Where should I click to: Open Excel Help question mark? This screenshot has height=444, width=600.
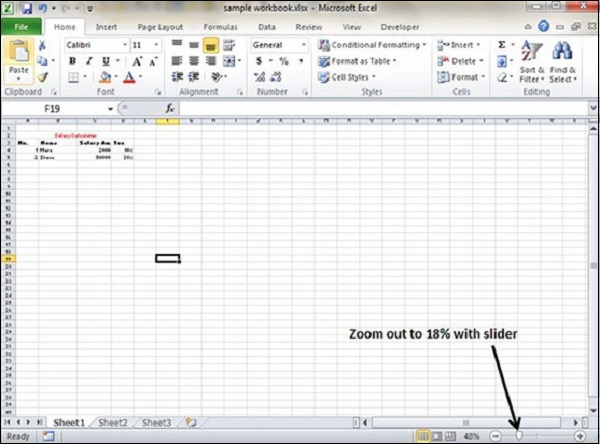[543, 26]
